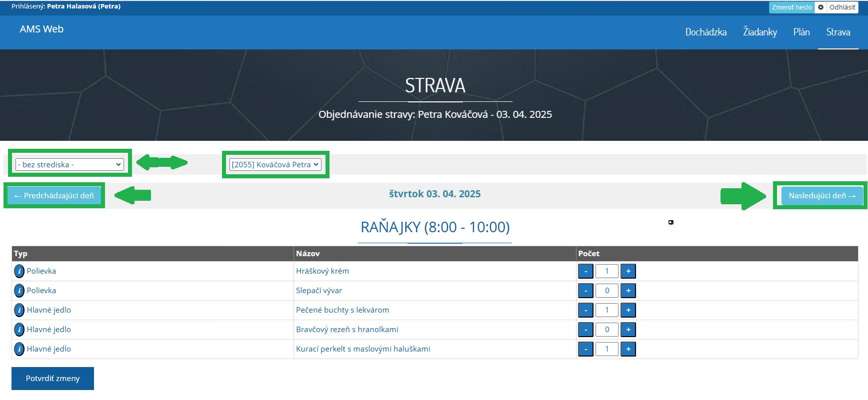This screenshot has width=868, height=400.
Task: Click 'Kurací perkelt s maslovými haluškami' name
Action: (363, 349)
